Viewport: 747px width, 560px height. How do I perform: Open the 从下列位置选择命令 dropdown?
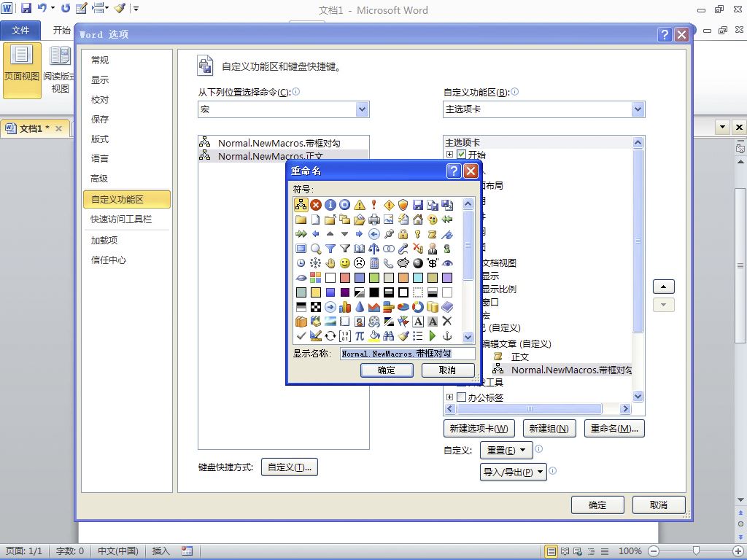click(362, 109)
